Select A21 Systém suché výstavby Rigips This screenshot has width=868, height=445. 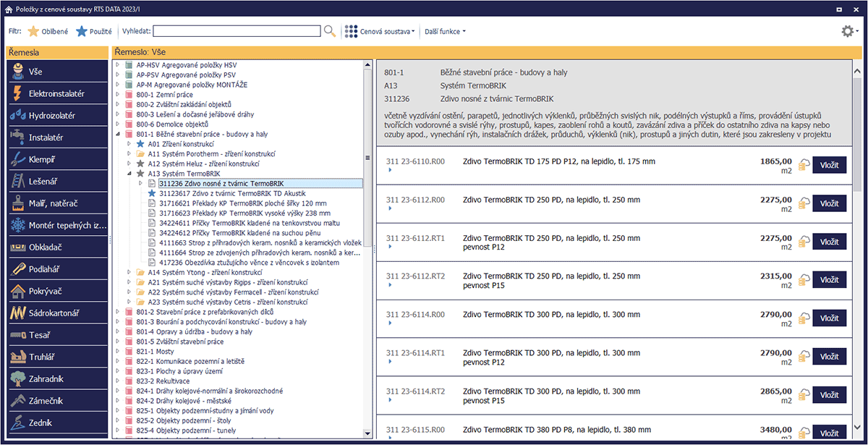coord(227,282)
